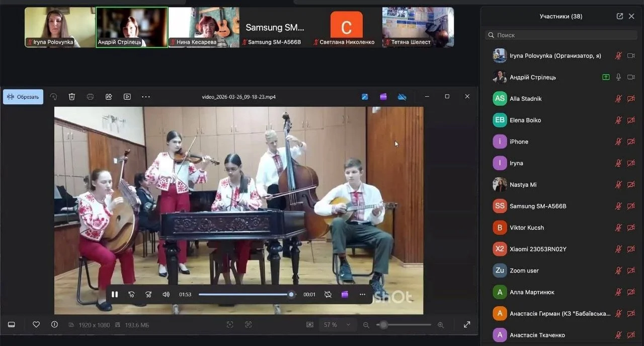The width and height of the screenshot is (644, 346).
Task: Pause the video playback
Action: point(115,295)
